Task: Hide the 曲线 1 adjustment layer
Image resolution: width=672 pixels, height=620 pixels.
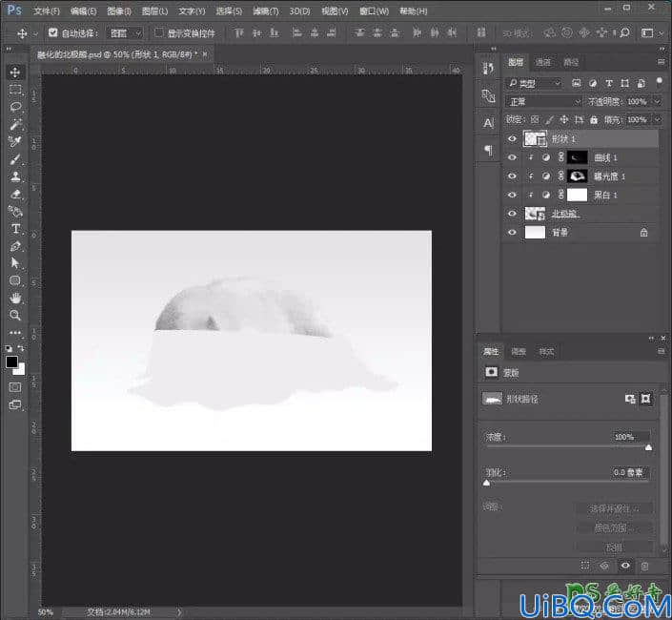Action: tap(512, 157)
